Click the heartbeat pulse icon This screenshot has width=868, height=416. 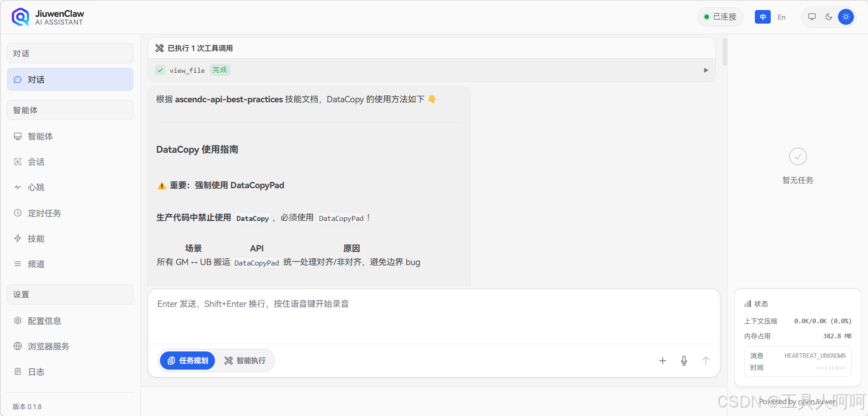[x=18, y=187]
